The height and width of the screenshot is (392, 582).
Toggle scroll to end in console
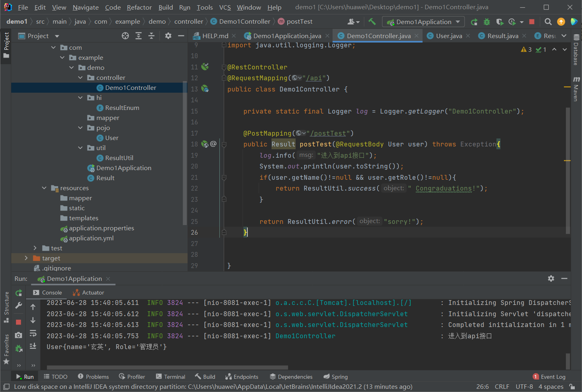point(33,346)
